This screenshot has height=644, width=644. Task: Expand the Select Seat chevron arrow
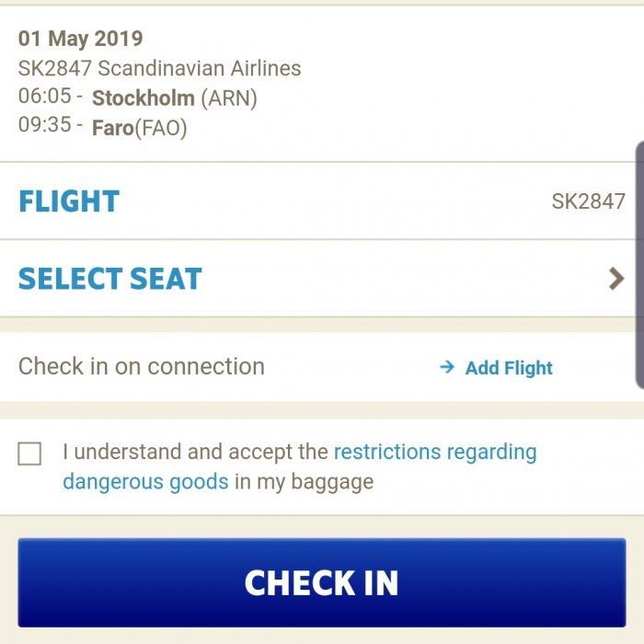616,279
